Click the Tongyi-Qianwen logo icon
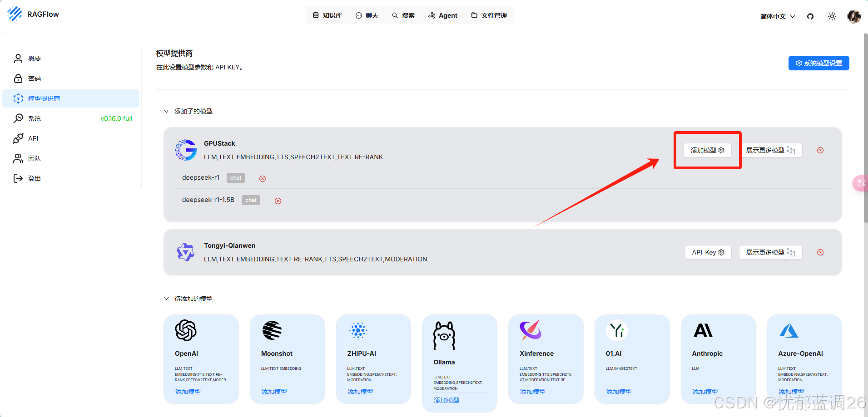Image resolution: width=868 pixels, height=417 pixels. [186, 252]
